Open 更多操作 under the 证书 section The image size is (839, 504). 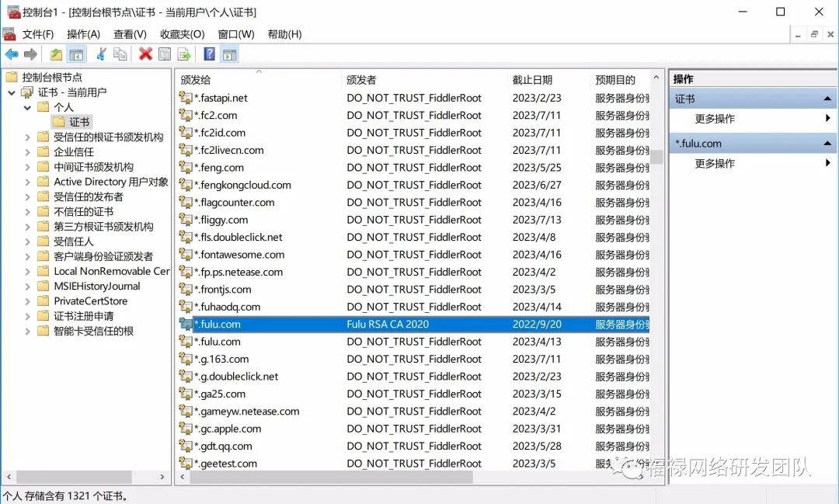coord(753,118)
